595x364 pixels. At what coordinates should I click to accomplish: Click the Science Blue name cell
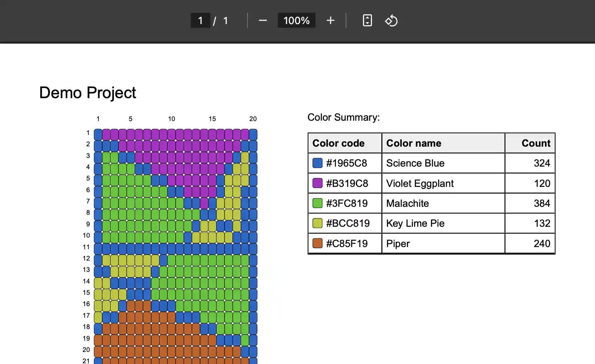tap(443, 163)
